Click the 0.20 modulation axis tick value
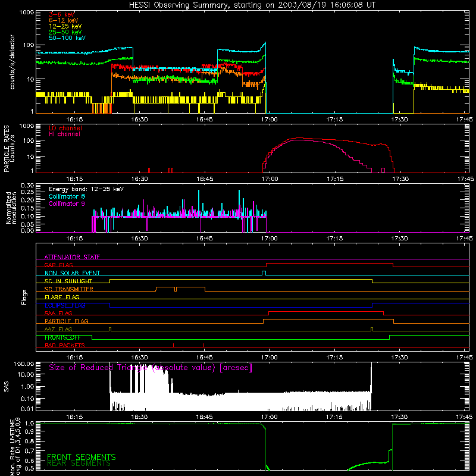This screenshot has height=476, width=476. coord(27,200)
